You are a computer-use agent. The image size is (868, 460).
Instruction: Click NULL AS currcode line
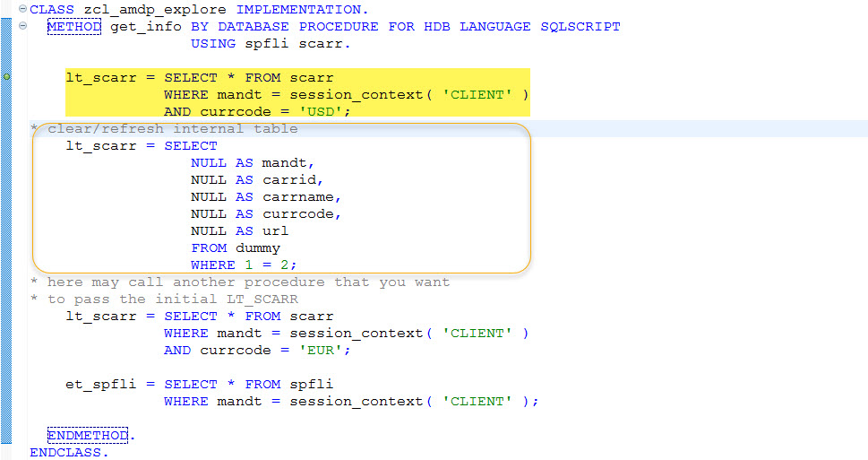click(266, 214)
